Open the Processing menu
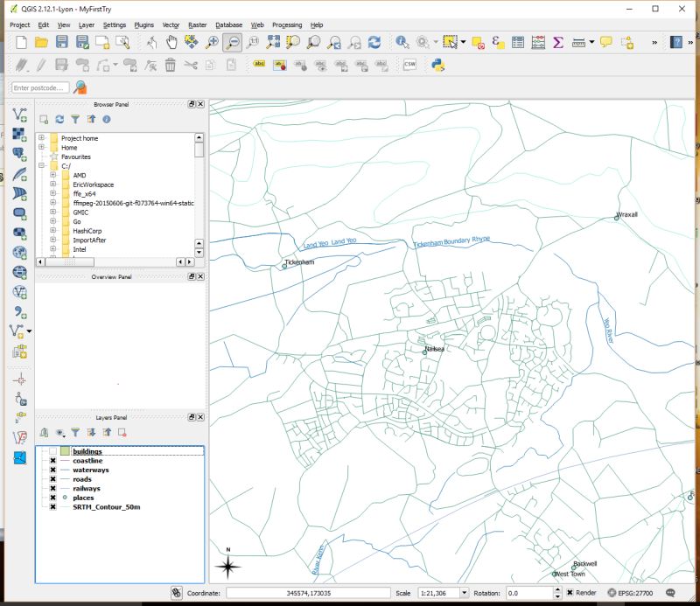 point(288,24)
